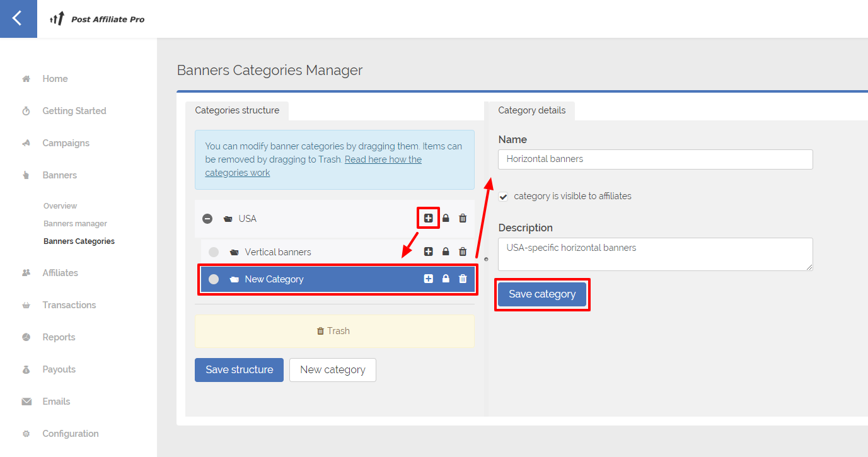Click the Campaigns megaphone icon

point(26,143)
